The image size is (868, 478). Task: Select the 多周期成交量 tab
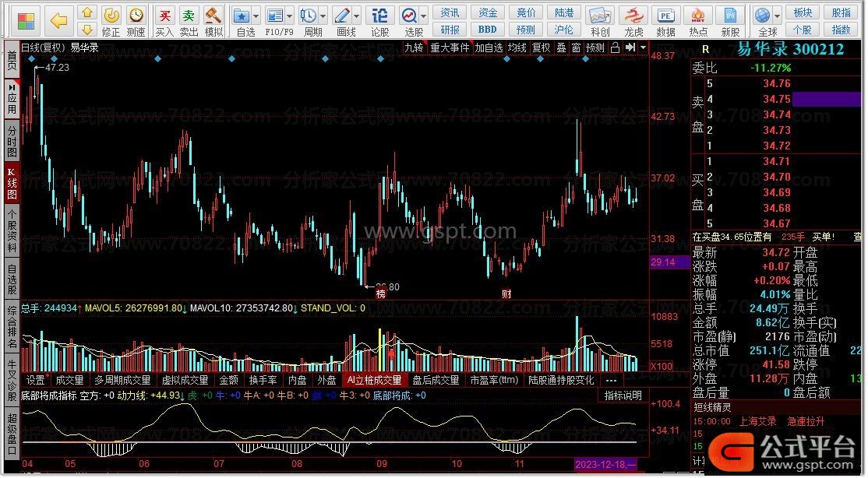(x=122, y=380)
